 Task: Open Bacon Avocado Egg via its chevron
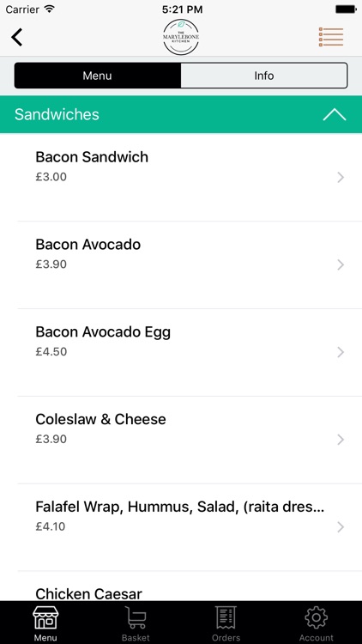click(x=341, y=352)
